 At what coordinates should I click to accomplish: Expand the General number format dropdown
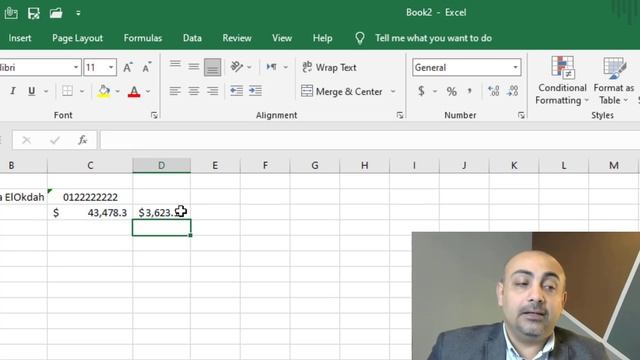click(516, 67)
